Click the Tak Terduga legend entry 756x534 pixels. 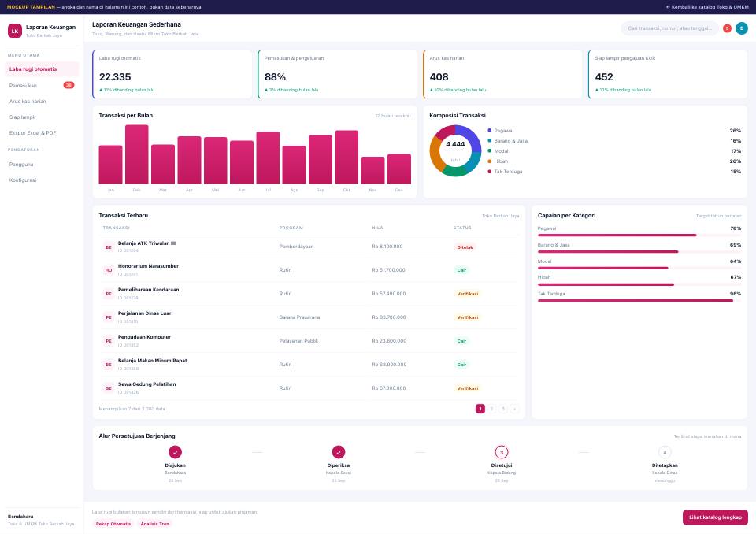click(508, 172)
